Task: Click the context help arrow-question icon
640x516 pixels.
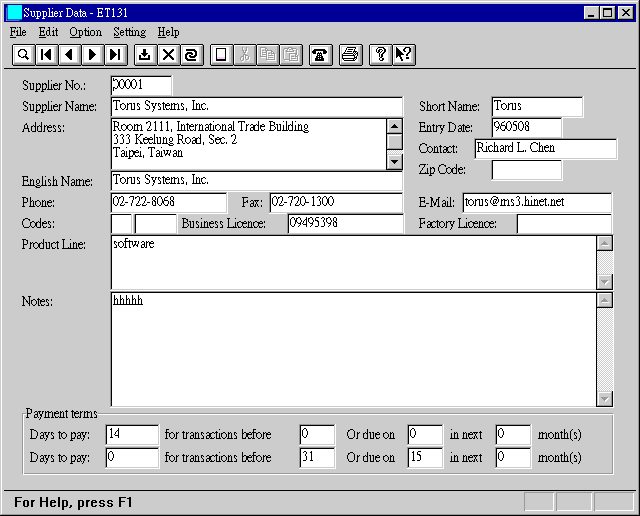Action: tap(404, 55)
